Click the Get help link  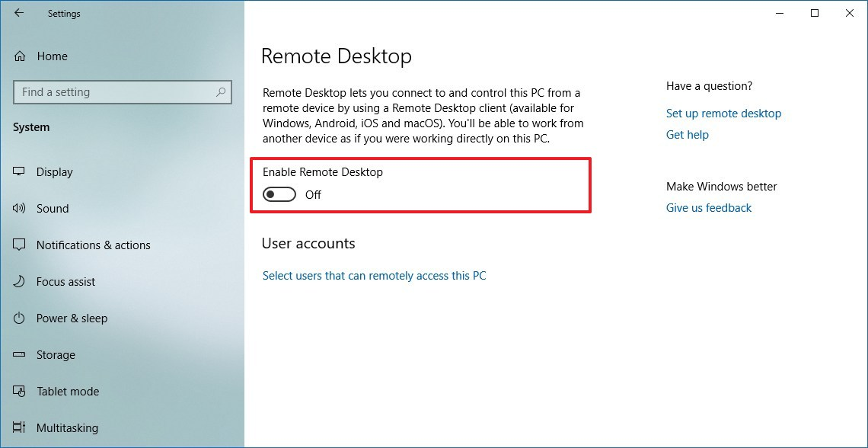tap(687, 135)
